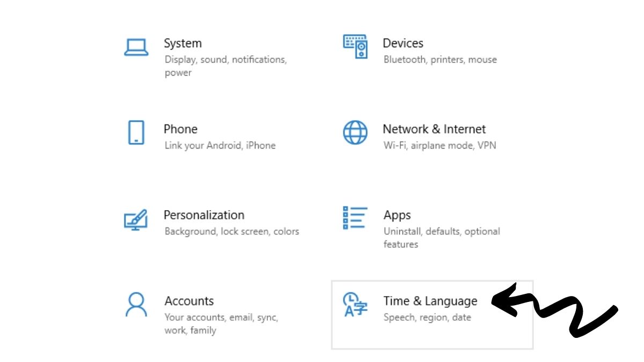Open Phone settings to link your Android
The width and height of the screenshot is (644, 362).
click(180, 129)
